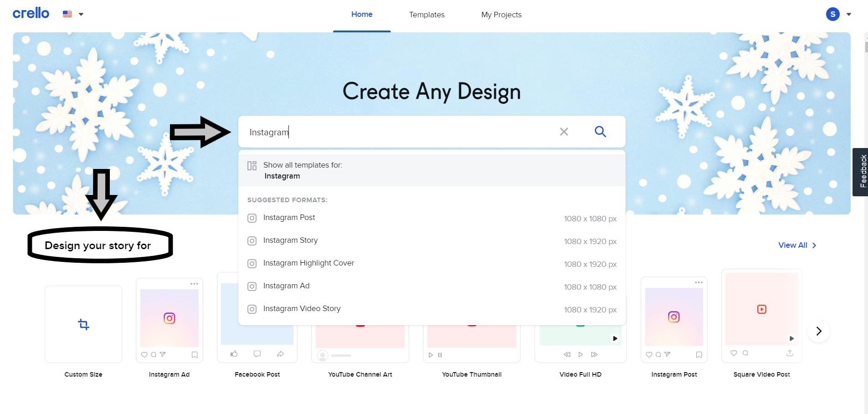Select Instagram Post suggested format

coord(432,218)
